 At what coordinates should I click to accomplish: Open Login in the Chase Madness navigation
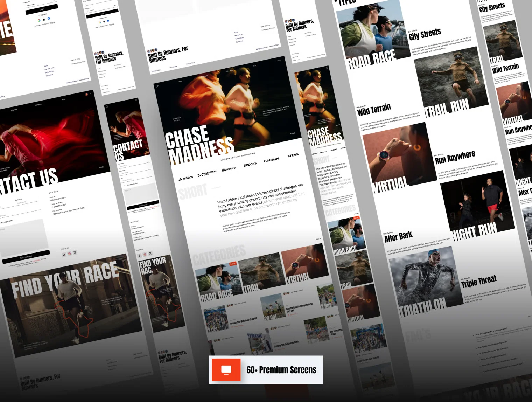pyautogui.click(x=279, y=60)
